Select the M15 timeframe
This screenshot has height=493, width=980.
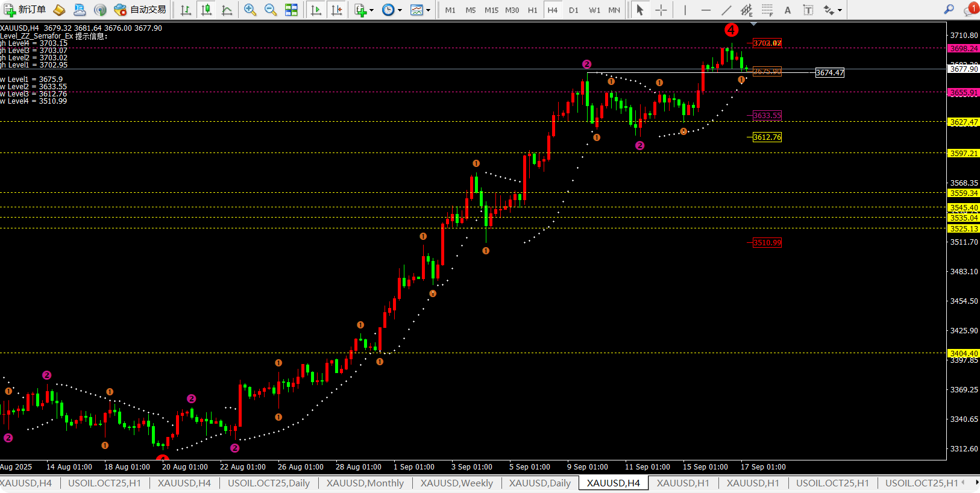[491, 10]
